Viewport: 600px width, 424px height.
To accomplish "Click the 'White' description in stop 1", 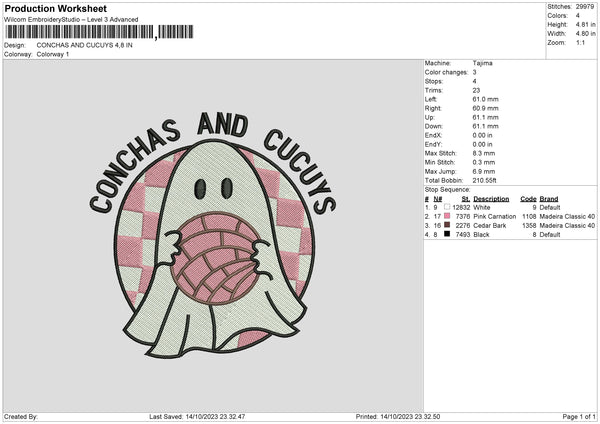I will (x=481, y=207).
